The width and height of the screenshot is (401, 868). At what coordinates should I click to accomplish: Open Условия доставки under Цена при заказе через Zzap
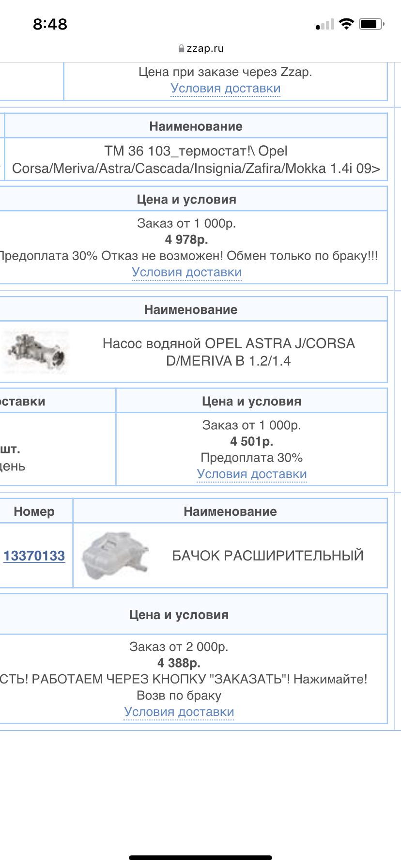[226, 89]
